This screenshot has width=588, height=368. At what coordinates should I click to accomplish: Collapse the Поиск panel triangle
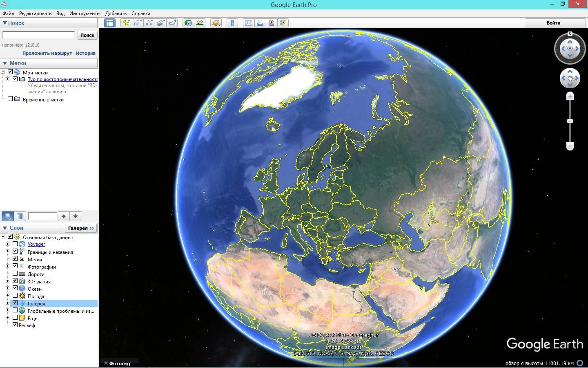click(x=5, y=23)
